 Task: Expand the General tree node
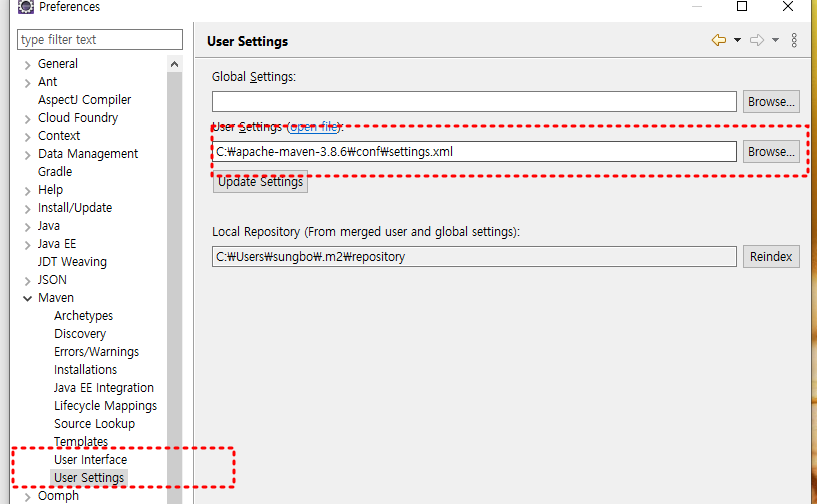[28, 65]
